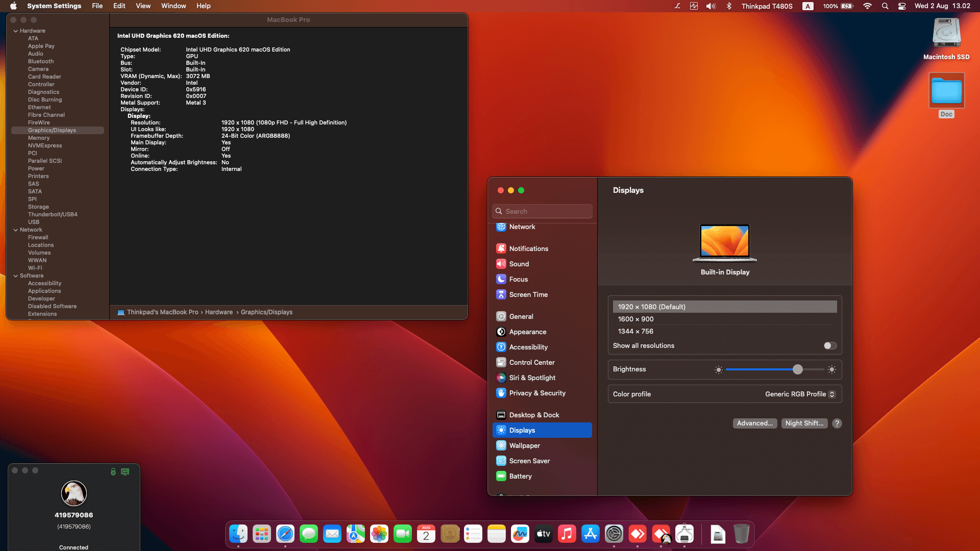This screenshot has height=551, width=980.
Task: Open the File menu
Action: tap(97, 6)
